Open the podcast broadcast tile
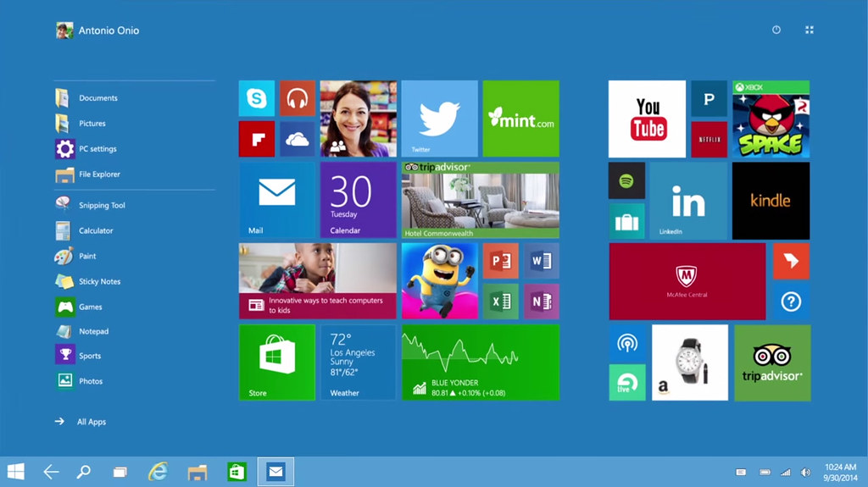The width and height of the screenshot is (868, 487). point(627,342)
